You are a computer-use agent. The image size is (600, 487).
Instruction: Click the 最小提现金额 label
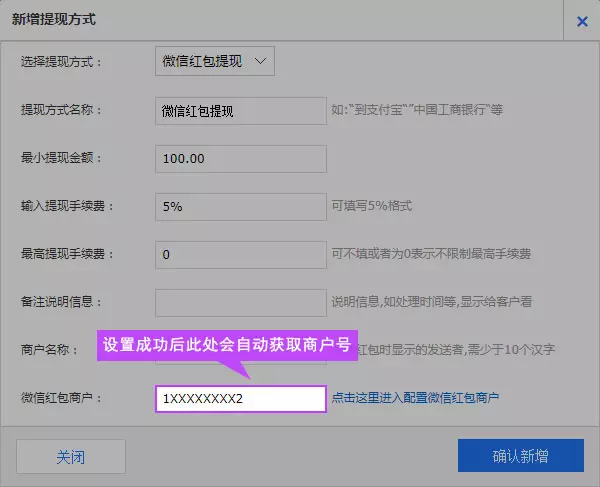point(61,158)
